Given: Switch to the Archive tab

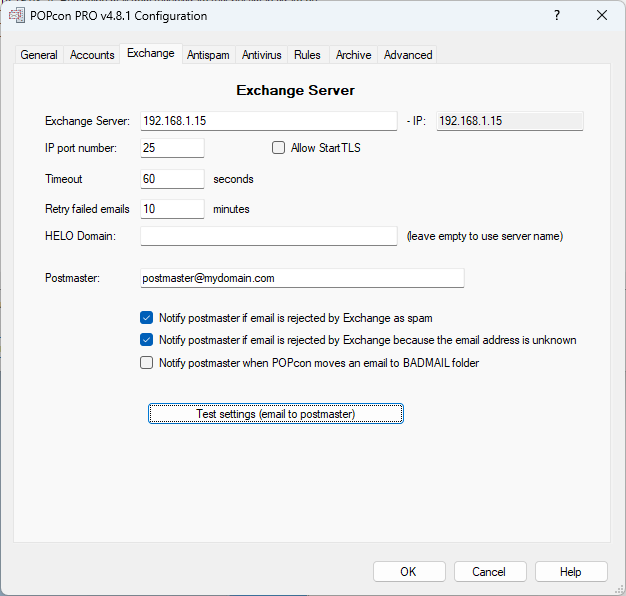Looking at the screenshot, I should 353,55.
